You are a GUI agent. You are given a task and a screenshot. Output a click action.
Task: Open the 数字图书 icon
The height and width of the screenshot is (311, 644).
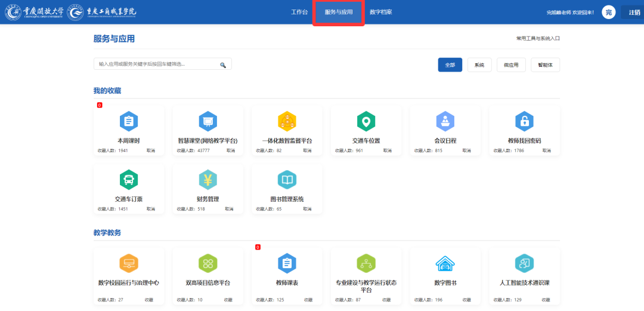[x=445, y=263]
